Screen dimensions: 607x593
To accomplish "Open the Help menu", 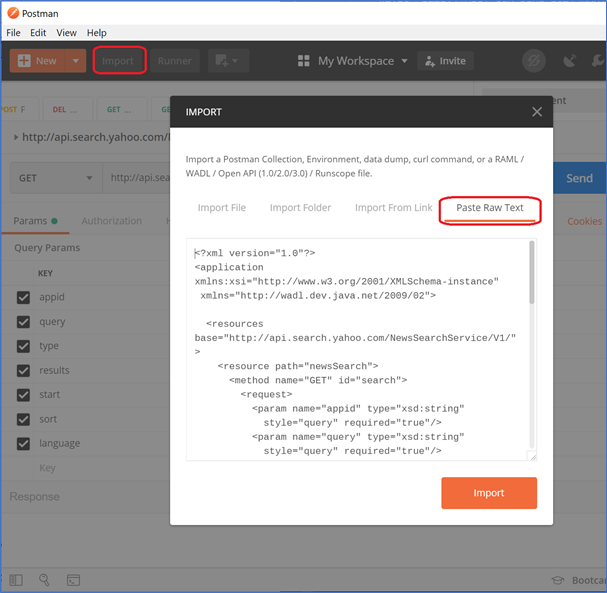I will tap(96, 33).
